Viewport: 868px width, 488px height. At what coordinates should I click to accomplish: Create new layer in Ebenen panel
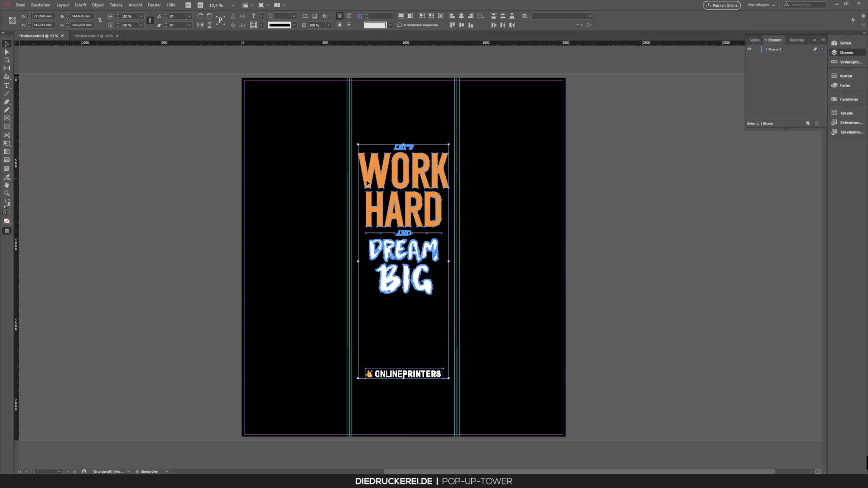click(x=807, y=123)
